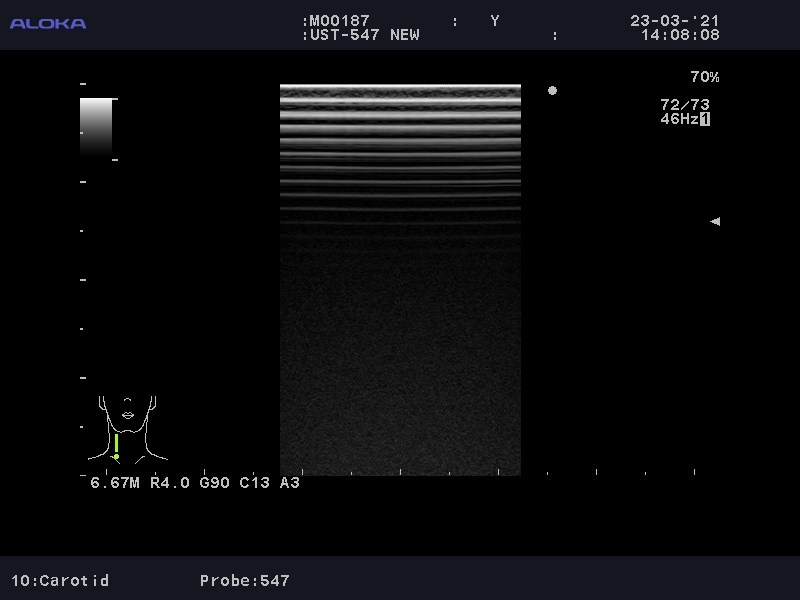
Task: Click the patient ID M00187
Action: click(x=338, y=21)
